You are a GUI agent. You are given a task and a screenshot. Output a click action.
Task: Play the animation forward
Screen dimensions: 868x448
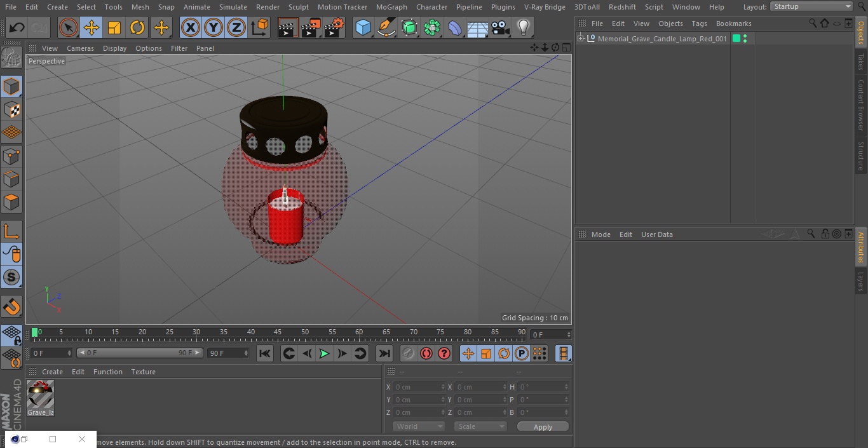tap(324, 353)
